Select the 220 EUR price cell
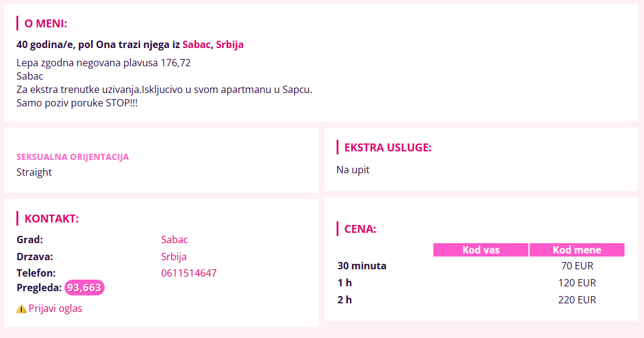 tap(577, 300)
